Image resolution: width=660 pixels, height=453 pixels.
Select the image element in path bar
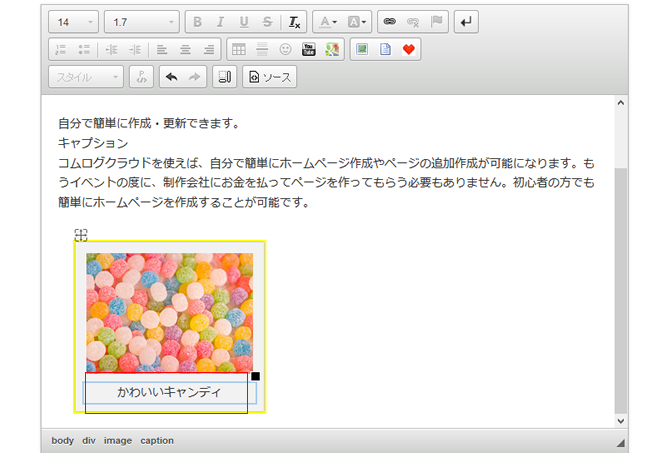(x=117, y=440)
